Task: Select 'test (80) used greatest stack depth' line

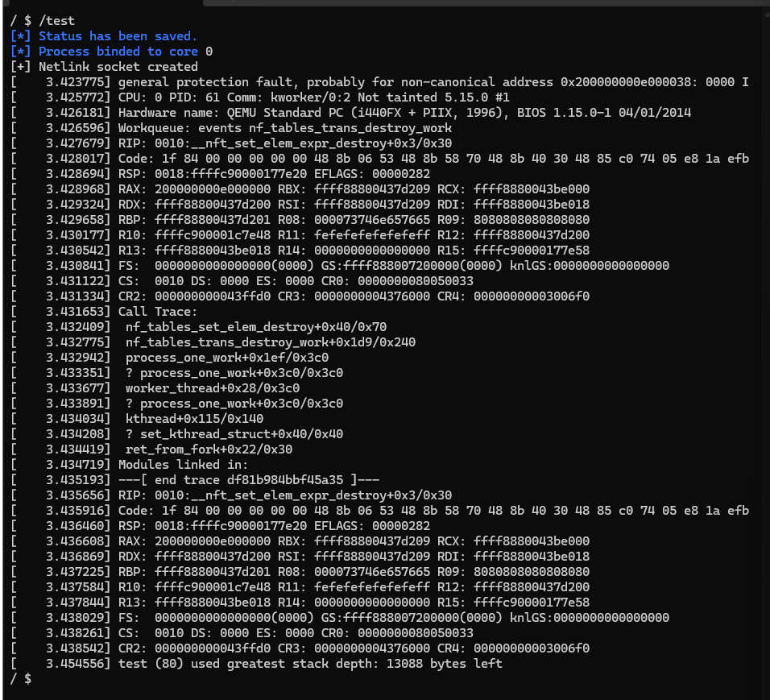Action: pos(256,663)
